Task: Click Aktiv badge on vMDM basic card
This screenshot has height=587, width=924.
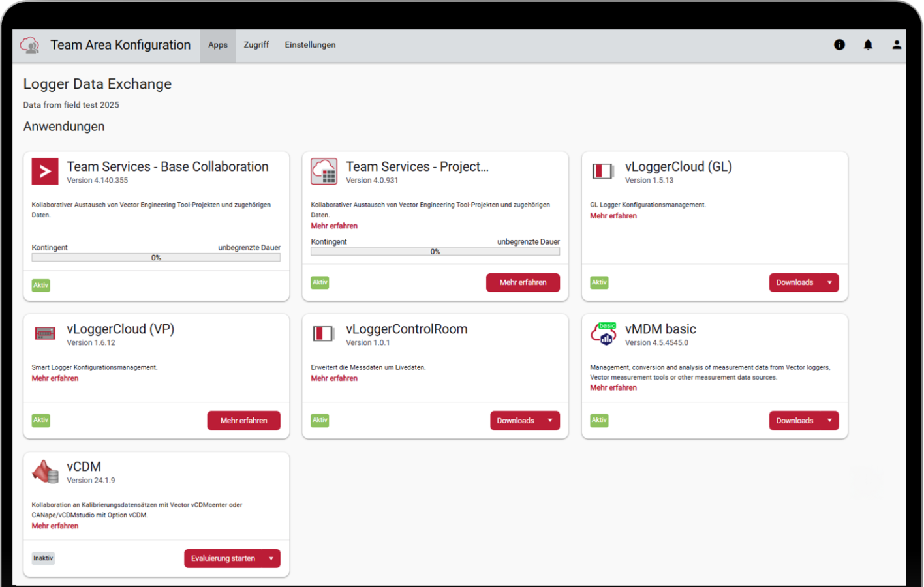Action: [x=599, y=420]
